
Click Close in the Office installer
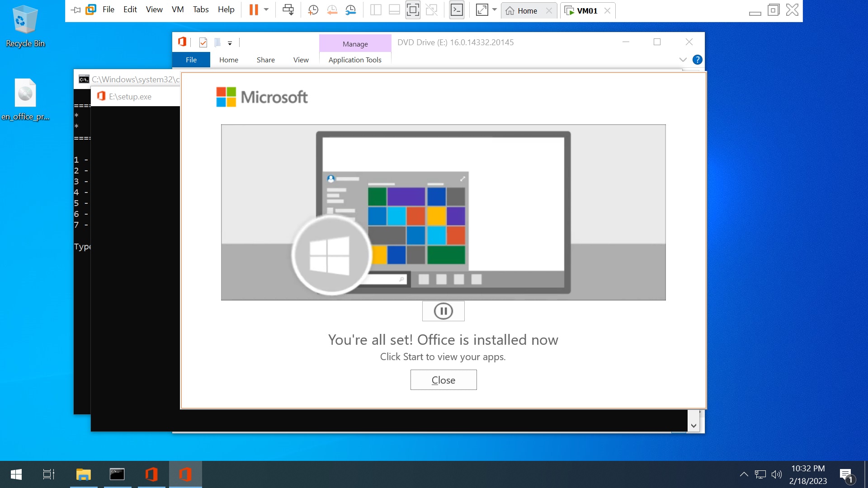[x=443, y=380]
